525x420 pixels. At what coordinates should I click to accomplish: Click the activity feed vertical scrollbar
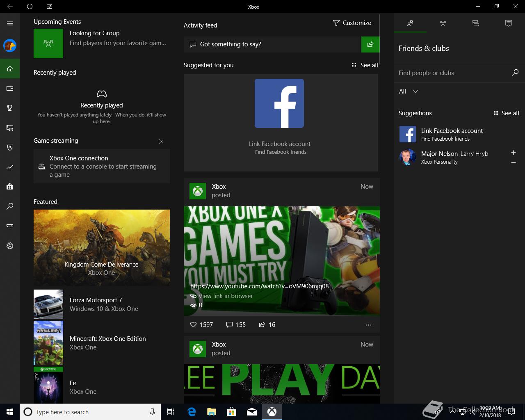point(380,39)
